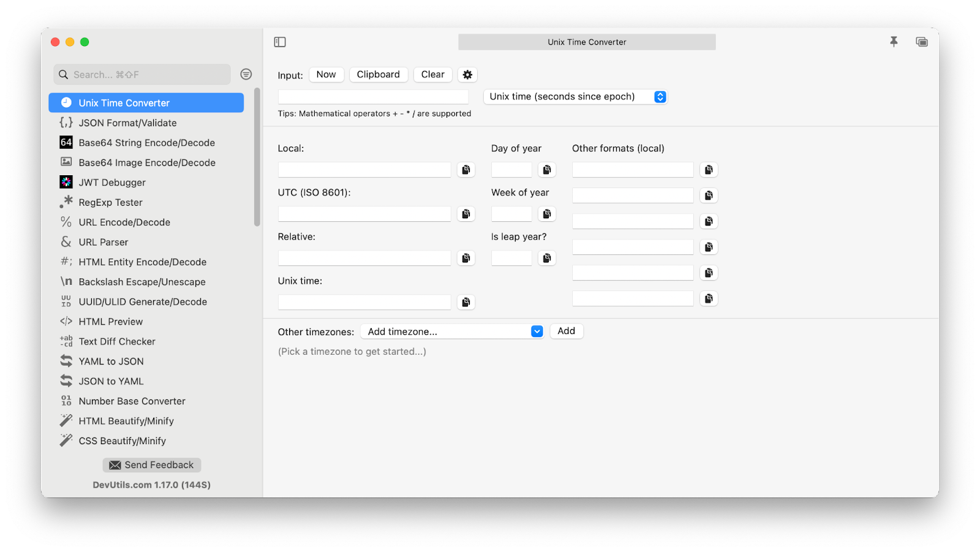This screenshot has height=552, width=980.
Task: Expand the Add timezone dropdown
Action: pyautogui.click(x=537, y=331)
